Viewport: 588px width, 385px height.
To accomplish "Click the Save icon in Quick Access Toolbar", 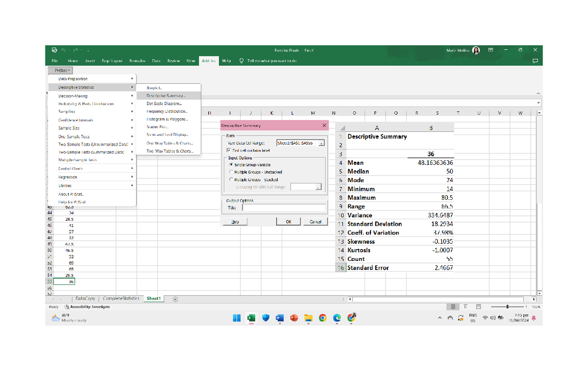I will click(x=54, y=50).
